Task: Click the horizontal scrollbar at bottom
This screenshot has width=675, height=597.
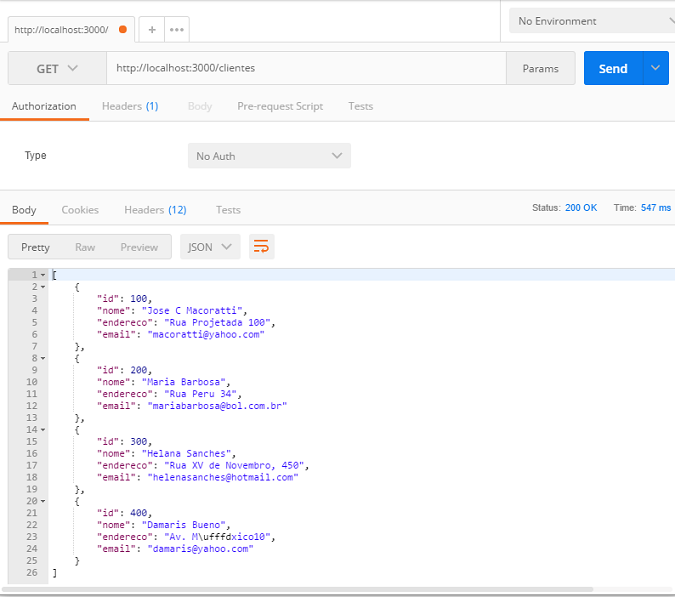Action: point(297,589)
